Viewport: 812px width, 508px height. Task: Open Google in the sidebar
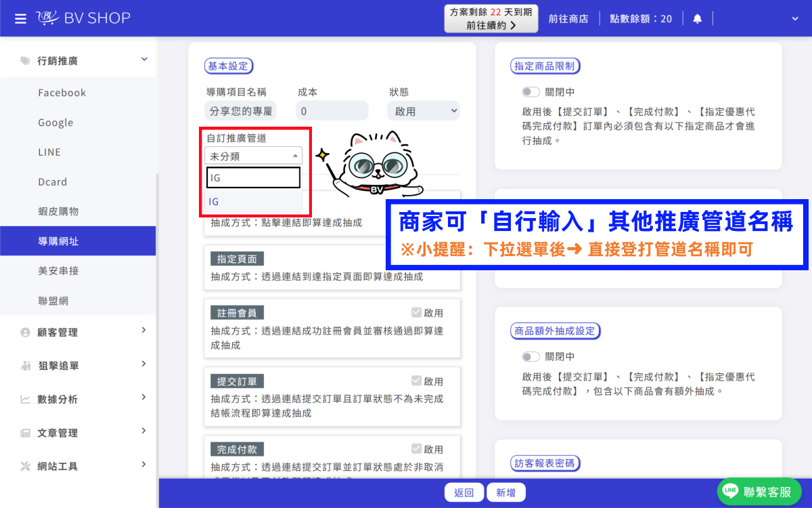55,123
